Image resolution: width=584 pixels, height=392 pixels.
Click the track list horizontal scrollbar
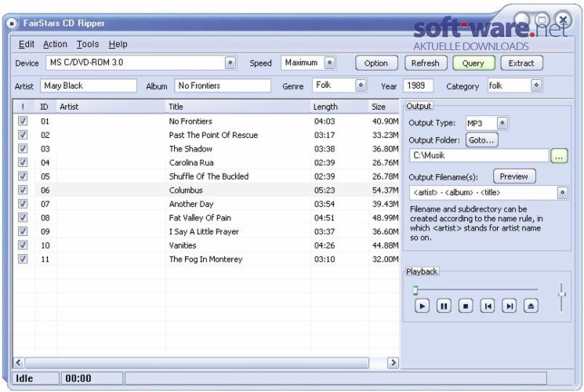(x=197, y=362)
